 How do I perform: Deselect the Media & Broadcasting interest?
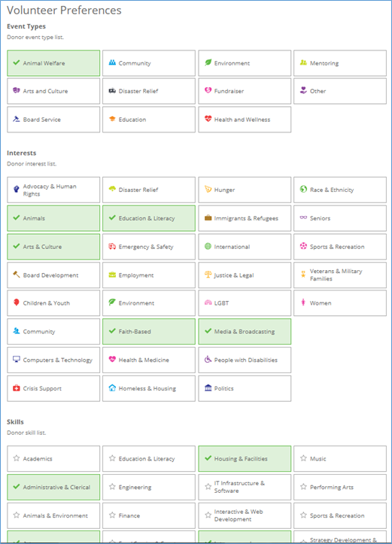tap(245, 332)
